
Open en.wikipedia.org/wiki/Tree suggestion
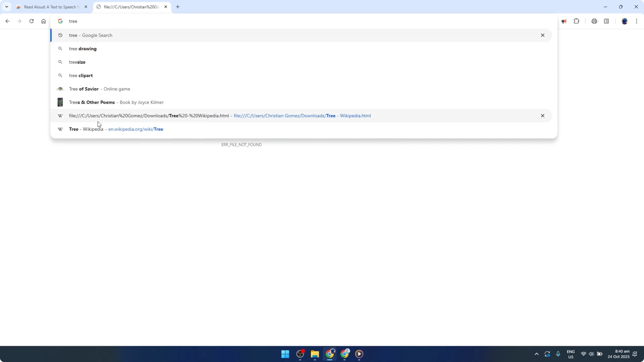[x=301, y=129]
